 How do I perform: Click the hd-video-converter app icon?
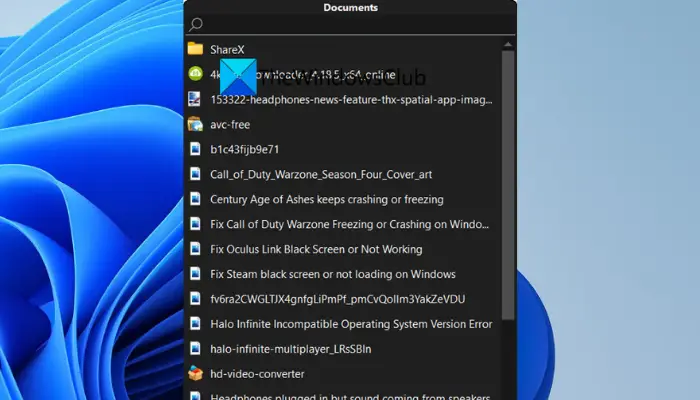coord(195,373)
